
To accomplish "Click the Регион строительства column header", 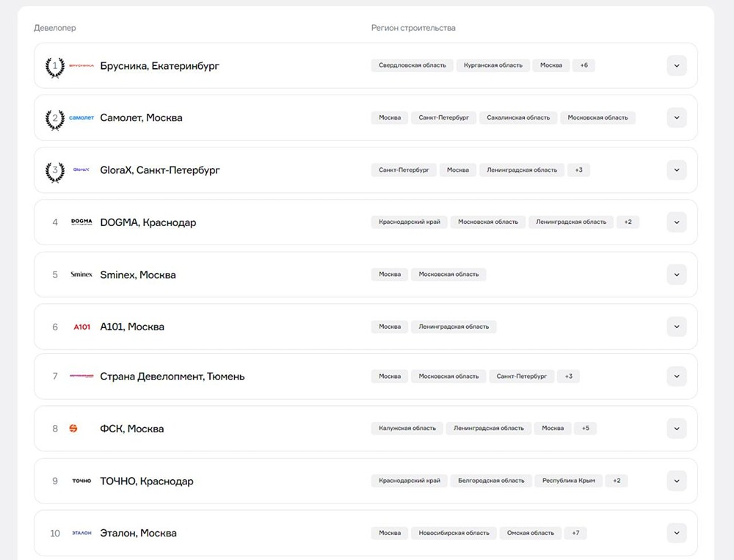I will point(413,28).
